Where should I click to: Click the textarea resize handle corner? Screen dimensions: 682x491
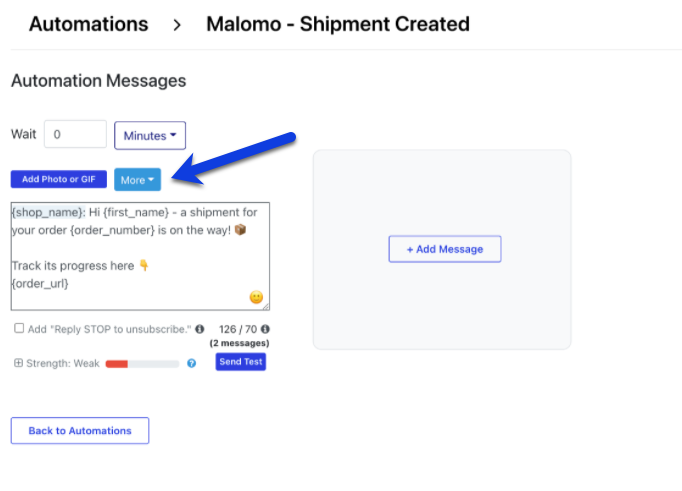pyautogui.click(x=266, y=307)
